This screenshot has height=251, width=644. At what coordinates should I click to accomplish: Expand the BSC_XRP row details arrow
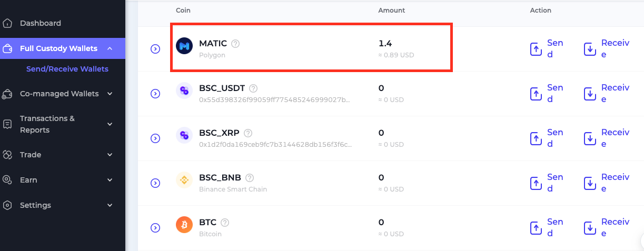tap(155, 138)
